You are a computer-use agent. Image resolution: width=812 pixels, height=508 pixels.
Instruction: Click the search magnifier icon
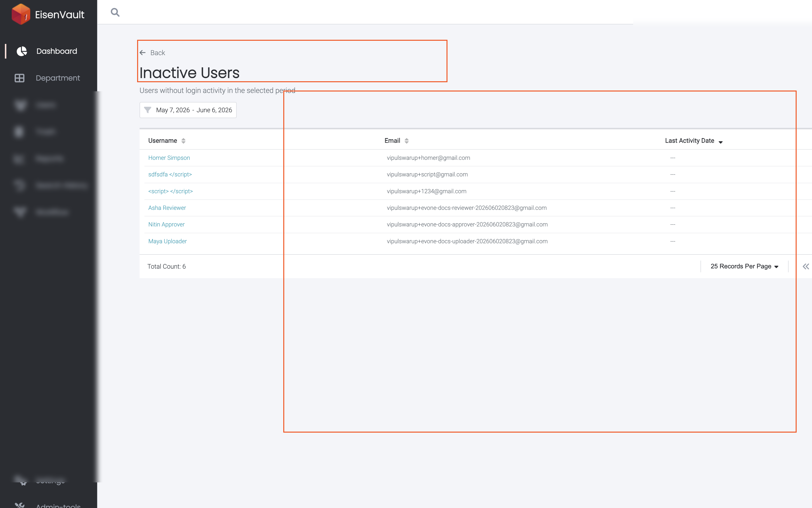click(x=115, y=12)
